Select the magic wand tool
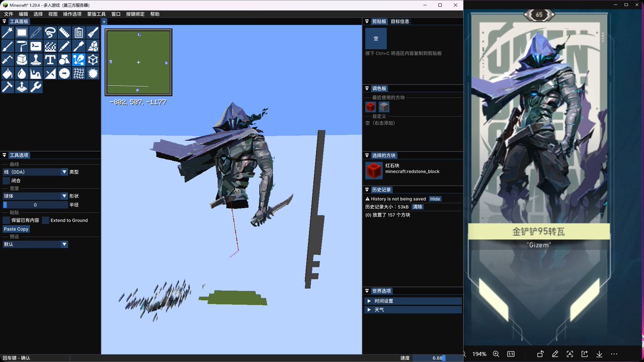This screenshot has width=644, height=362. tap(8, 32)
